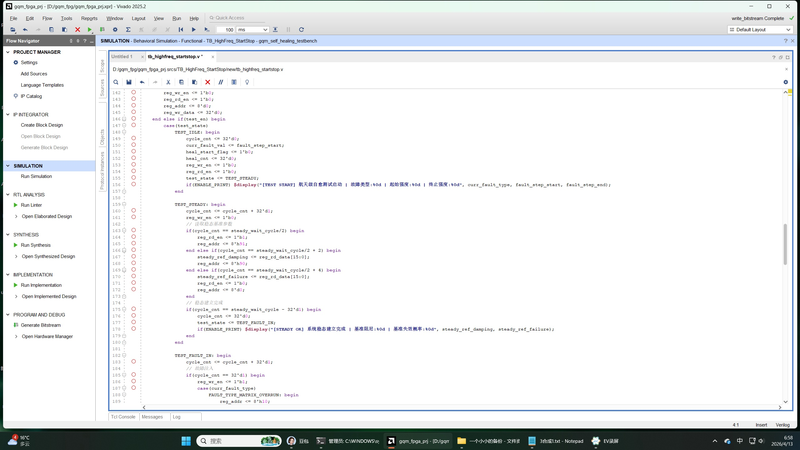Open editor settings gear at right
This screenshot has height=450, width=800.
pos(786,82)
